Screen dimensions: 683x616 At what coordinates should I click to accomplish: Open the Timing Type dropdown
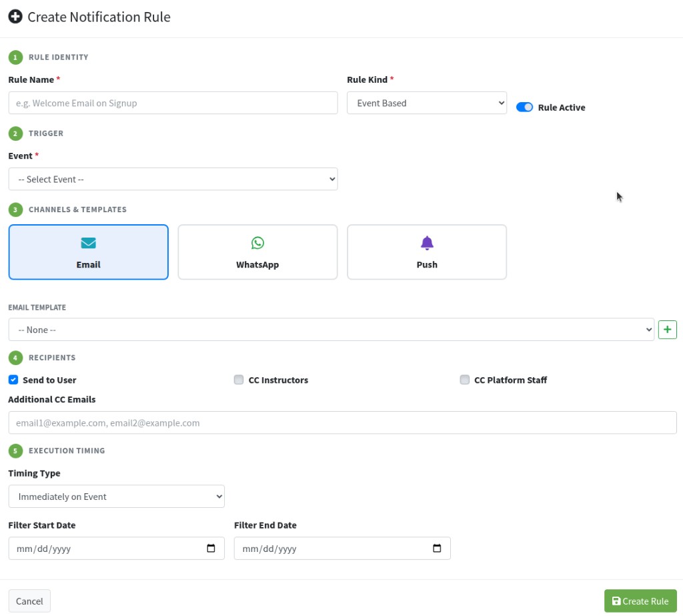tap(116, 497)
